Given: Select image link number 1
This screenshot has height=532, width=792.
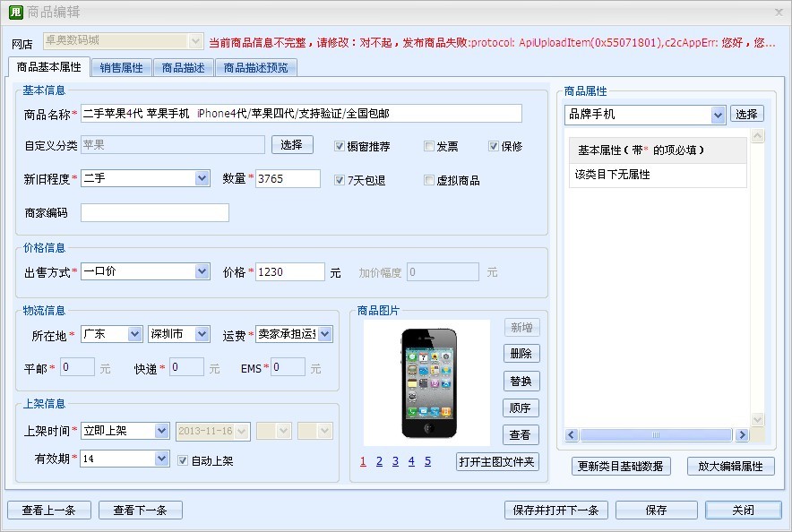Looking at the screenshot, I should (363, 461).
